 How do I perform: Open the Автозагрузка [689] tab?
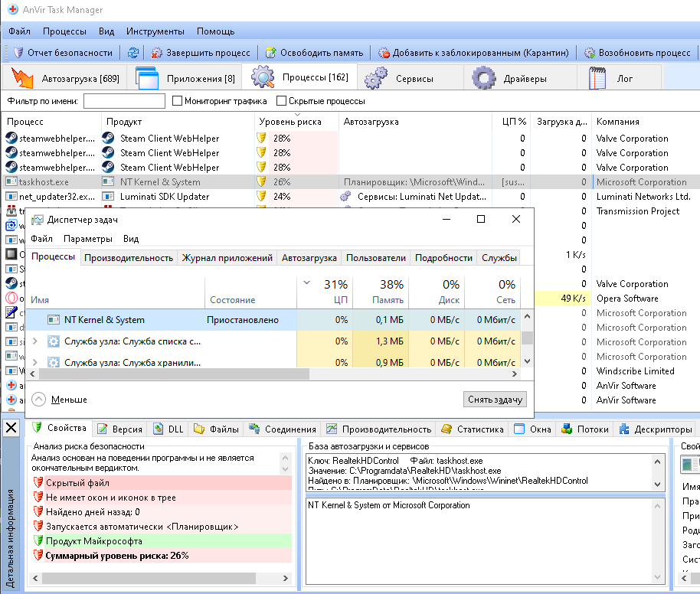(65, 78)
